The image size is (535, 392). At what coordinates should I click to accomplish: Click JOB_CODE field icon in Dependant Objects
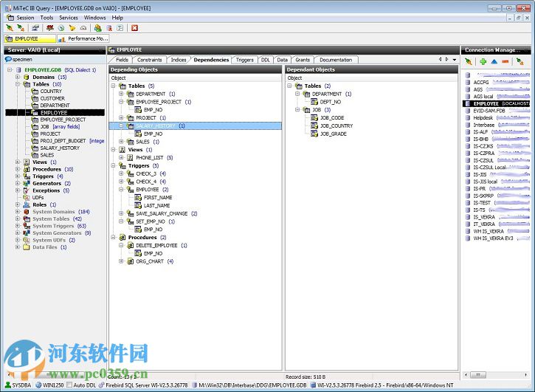pos(314,118)
